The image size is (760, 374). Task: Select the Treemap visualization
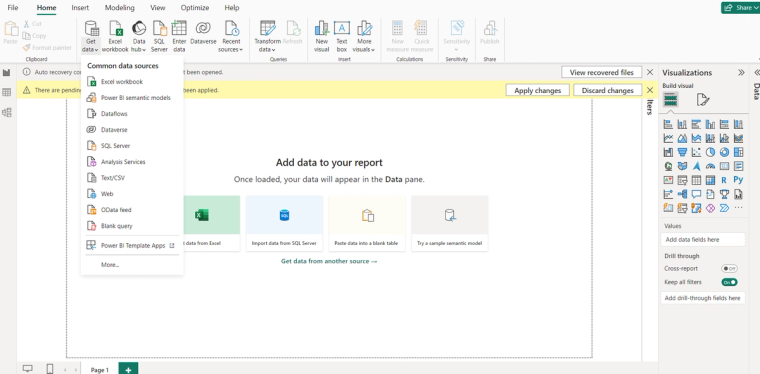pyautogui.click(x=738, y=152)
